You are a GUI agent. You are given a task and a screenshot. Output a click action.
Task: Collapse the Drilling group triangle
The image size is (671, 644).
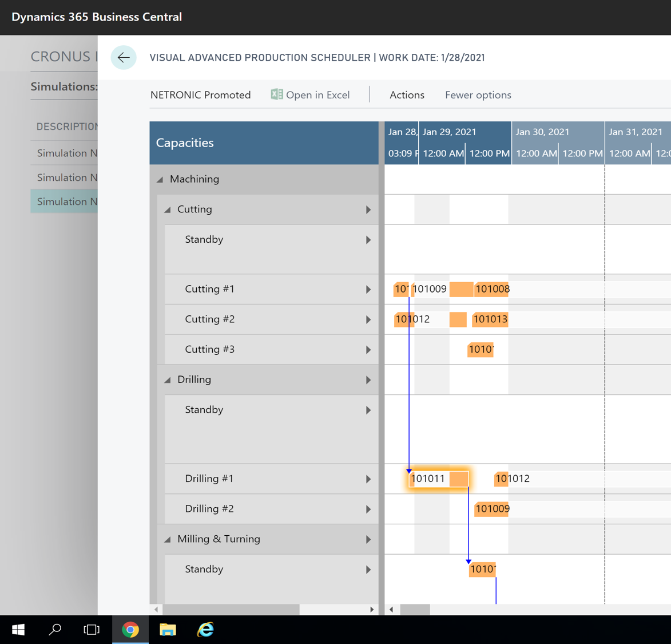point(168,380)
